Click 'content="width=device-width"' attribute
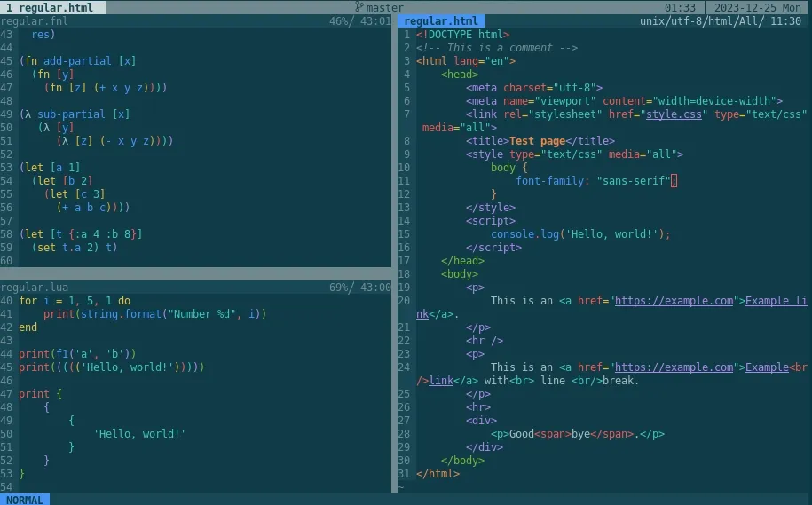 tap(690, 101)
